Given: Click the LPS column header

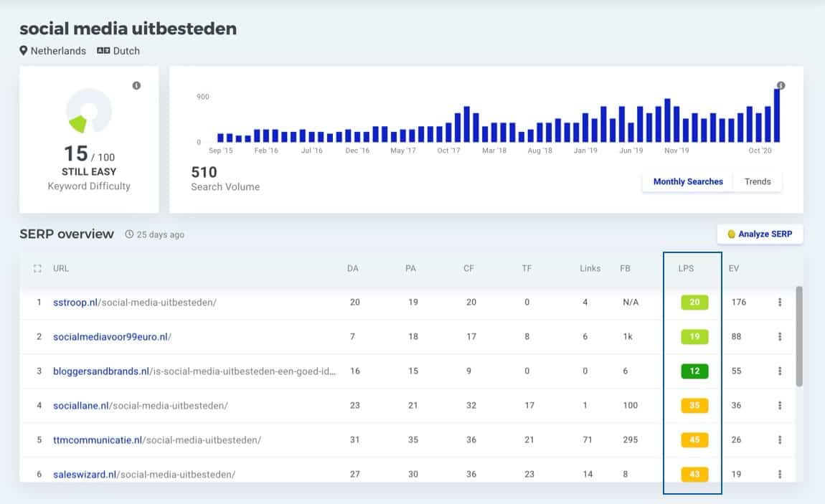Looking at the screenshot, I should click(x=686, y=269).
